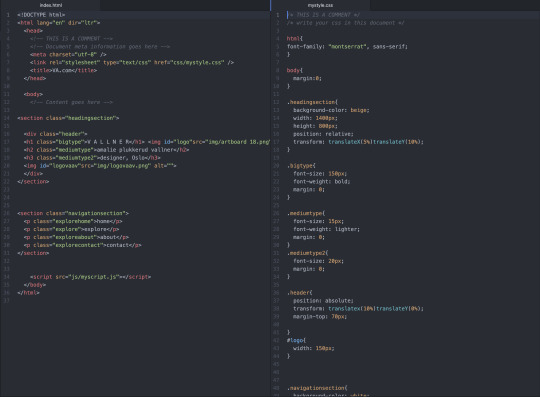Click the p class="explorecontact" line
540x397 pixels.
pyautogui.click(x=83, y=245)
